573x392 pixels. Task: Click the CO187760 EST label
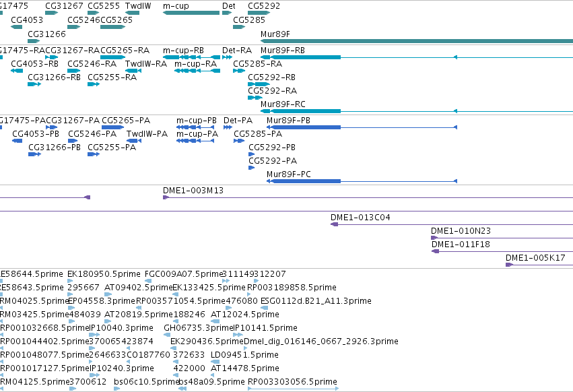pos(149,355)
